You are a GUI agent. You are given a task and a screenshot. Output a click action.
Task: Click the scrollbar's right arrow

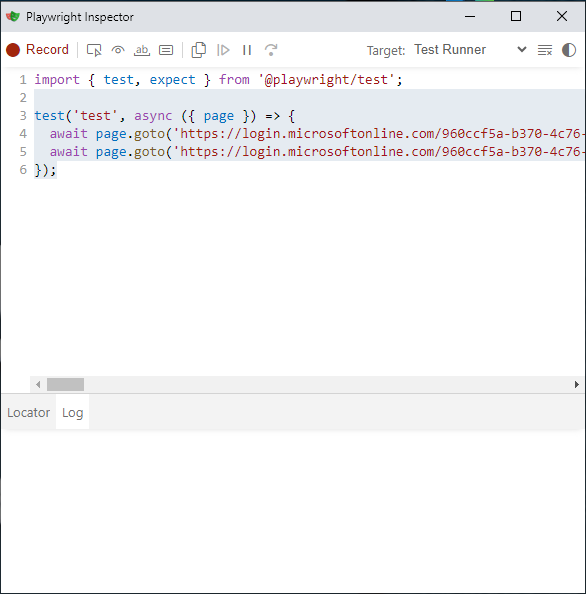pyautogui.click(x=577, y=385)
